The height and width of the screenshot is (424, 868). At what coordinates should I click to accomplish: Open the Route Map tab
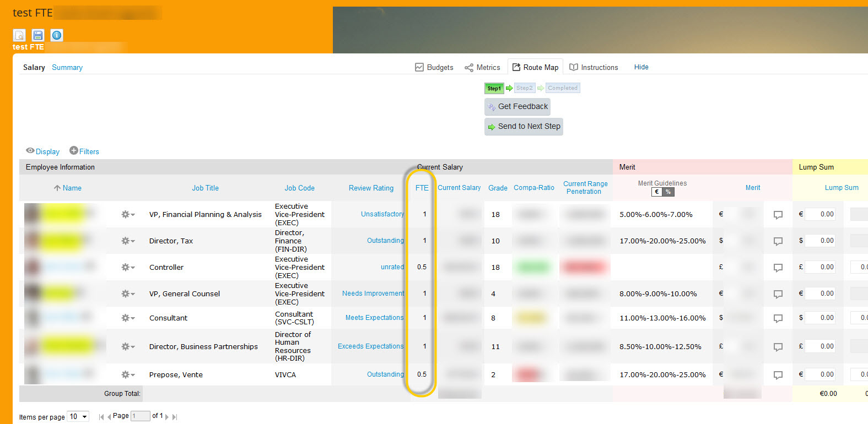[535, 67]
